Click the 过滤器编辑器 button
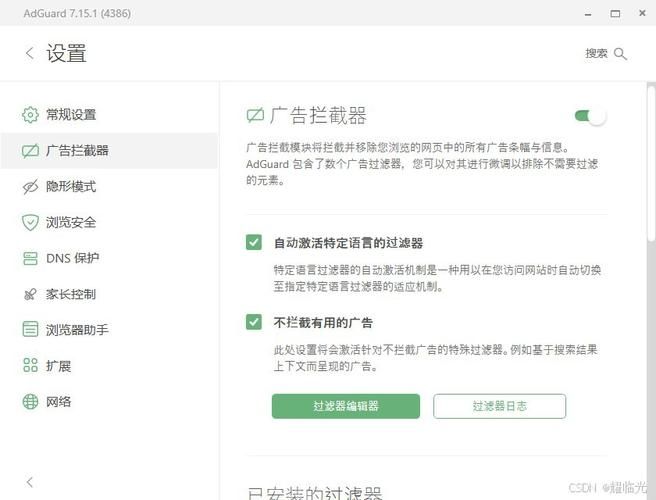Screen dimensions: 656x500 coord(346,406)
